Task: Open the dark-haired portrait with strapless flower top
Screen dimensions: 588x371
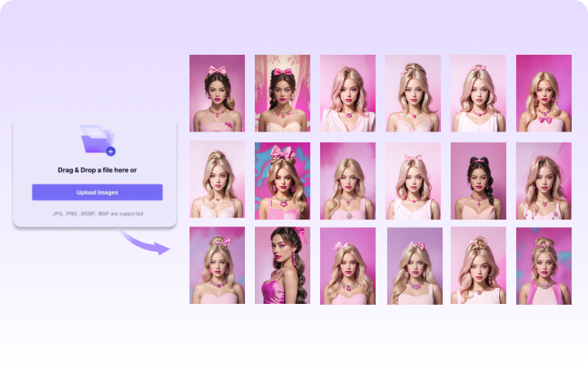Action: 217,93
